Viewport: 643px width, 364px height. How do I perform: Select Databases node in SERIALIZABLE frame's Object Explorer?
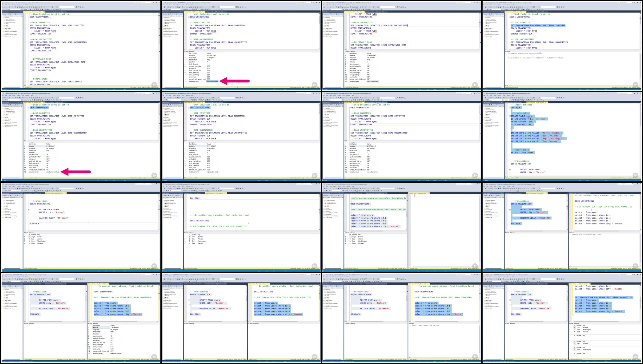coord(6,17)
